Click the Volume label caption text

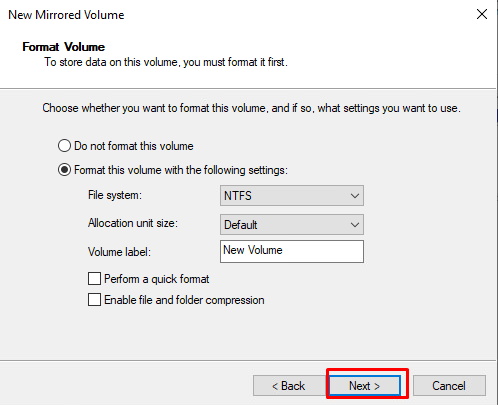pos(119,252)
